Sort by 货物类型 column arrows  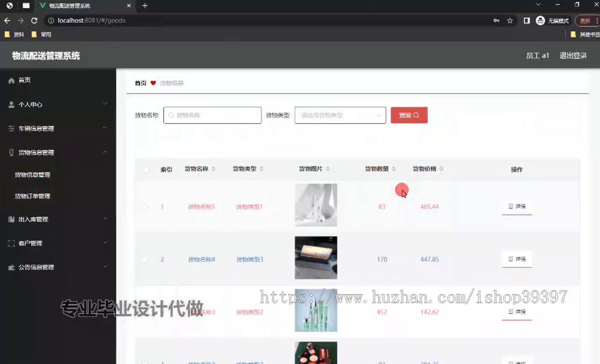tap(261, 169)
